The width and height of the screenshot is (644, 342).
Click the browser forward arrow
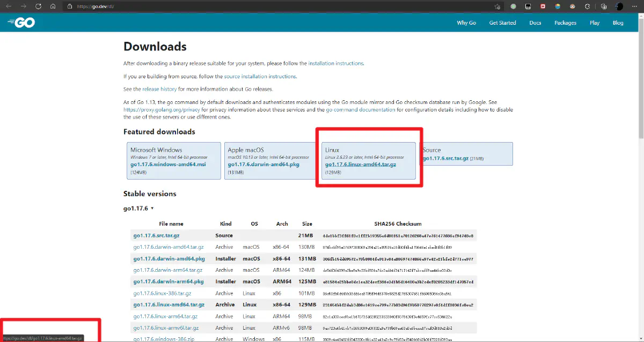pos(24,6)
